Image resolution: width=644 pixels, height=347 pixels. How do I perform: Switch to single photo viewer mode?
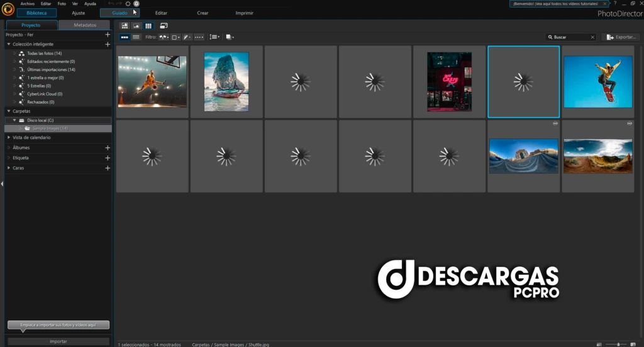pos(136,26)
